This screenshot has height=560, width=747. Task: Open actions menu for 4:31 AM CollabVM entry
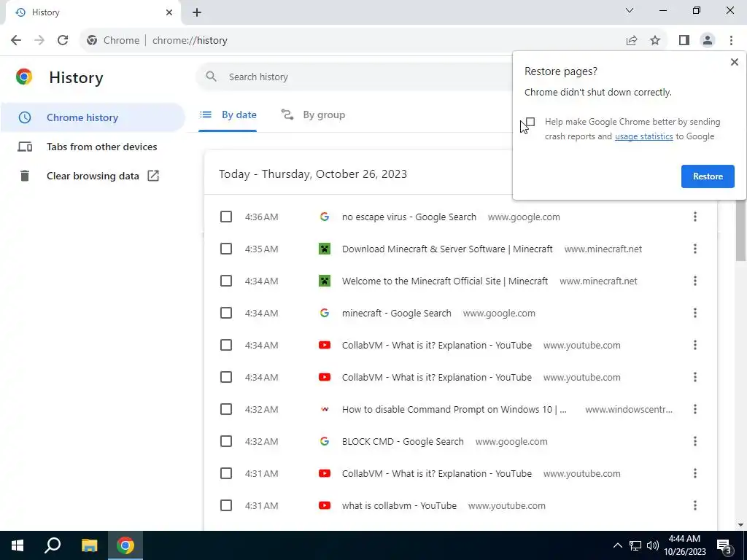(694, 473)
